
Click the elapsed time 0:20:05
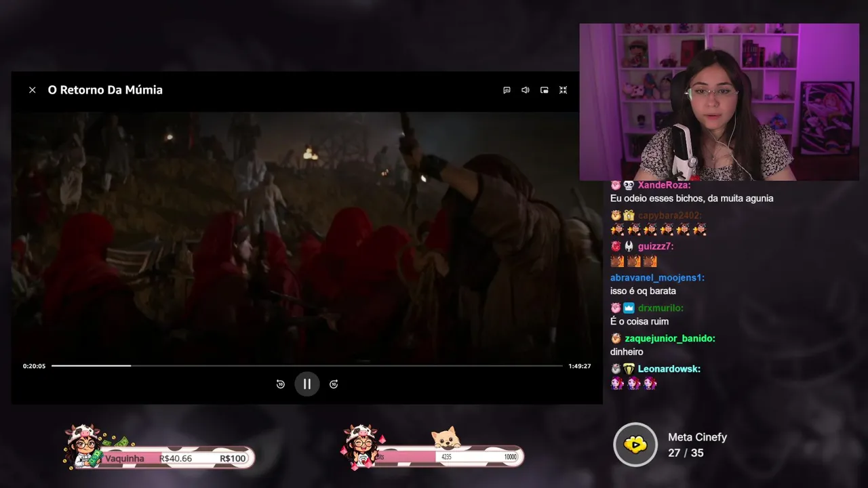[34, 366]
